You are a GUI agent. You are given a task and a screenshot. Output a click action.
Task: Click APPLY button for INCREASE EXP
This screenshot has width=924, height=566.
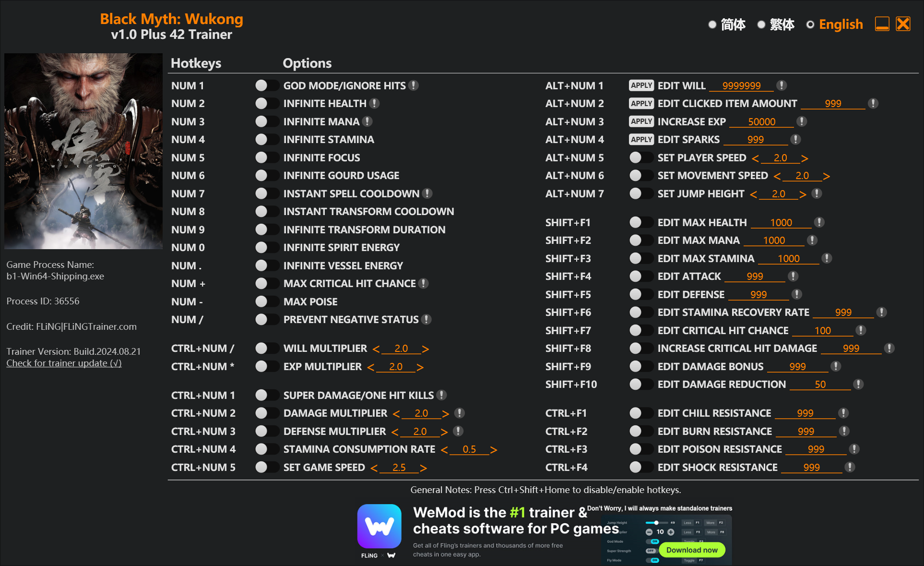pos(639,121)
